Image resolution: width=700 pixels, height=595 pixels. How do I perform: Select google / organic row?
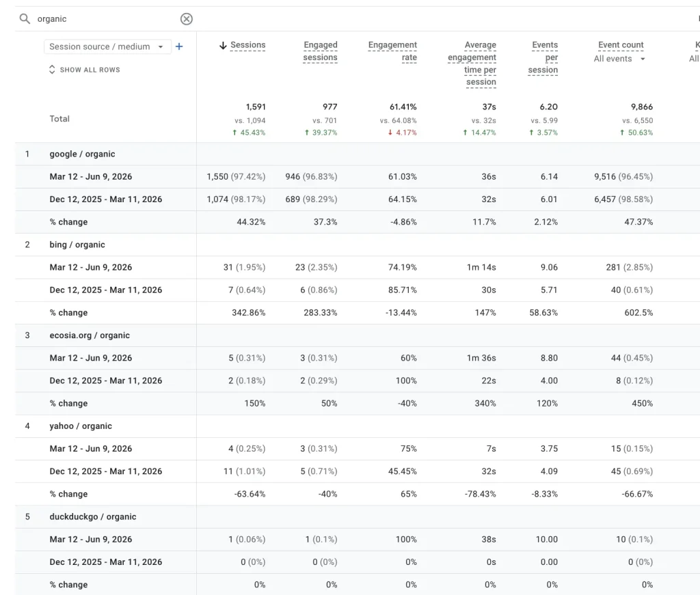[82, 154]
